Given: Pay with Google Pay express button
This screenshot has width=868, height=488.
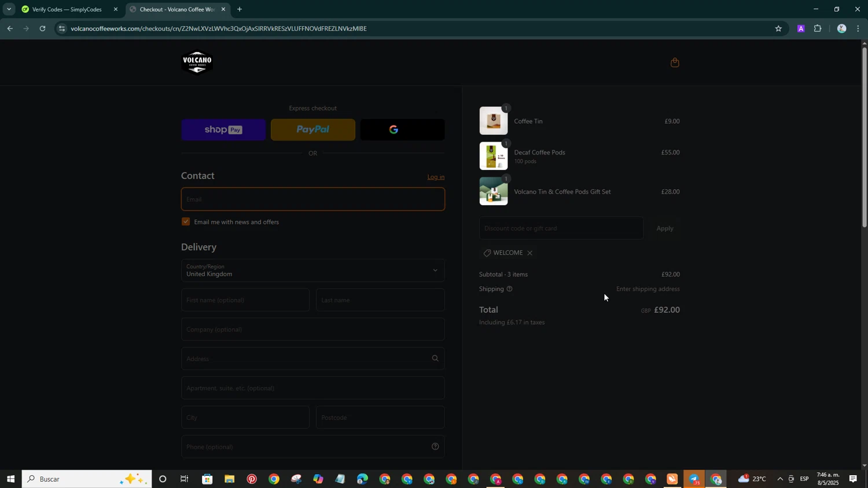Looking at the screenshot, I should (403, 130).
